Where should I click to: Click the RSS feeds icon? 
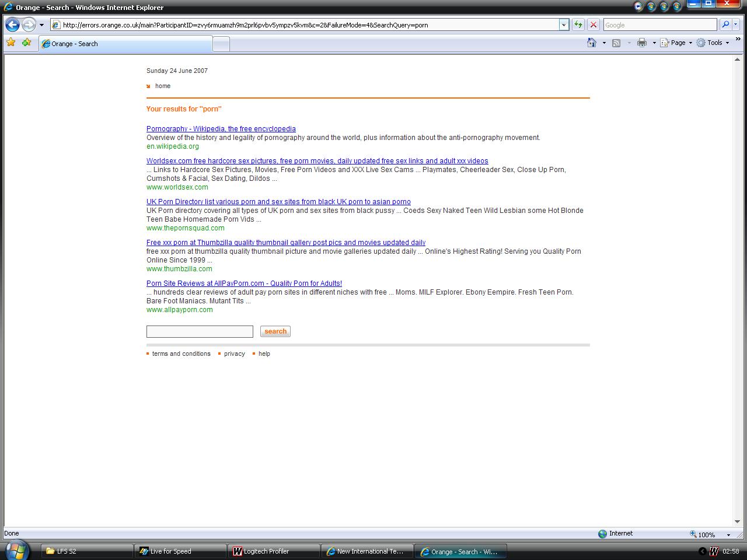[616, 43]
